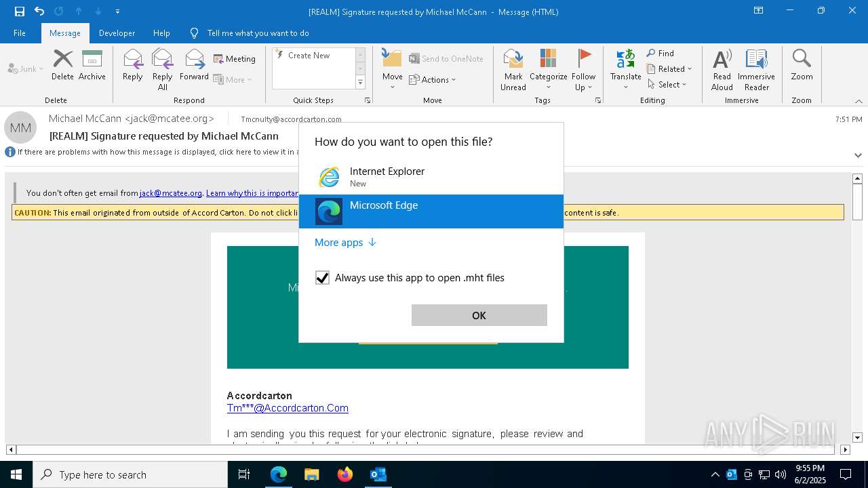
Task: Click the horizontal scrollbar right arrow
Action: (x=845, y=449)
